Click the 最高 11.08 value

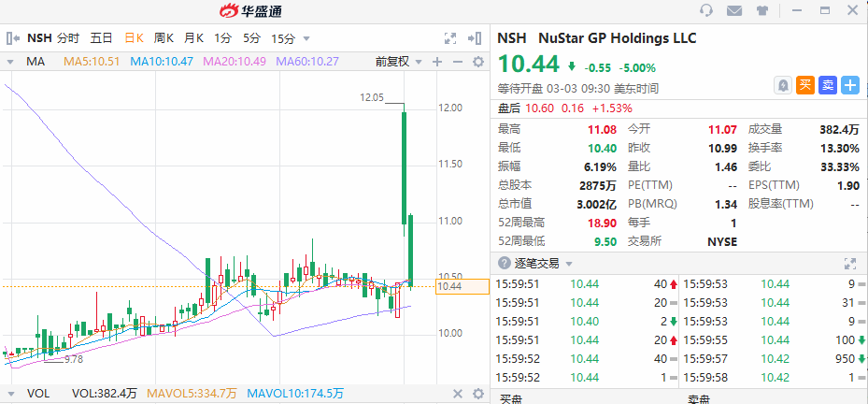[603, 130]
